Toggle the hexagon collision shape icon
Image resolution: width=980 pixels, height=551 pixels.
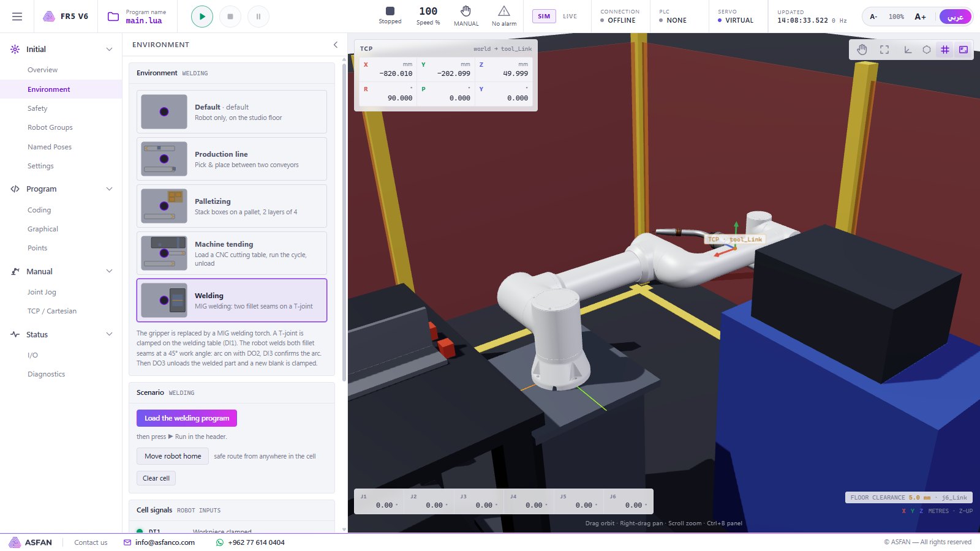click(927, 50)
